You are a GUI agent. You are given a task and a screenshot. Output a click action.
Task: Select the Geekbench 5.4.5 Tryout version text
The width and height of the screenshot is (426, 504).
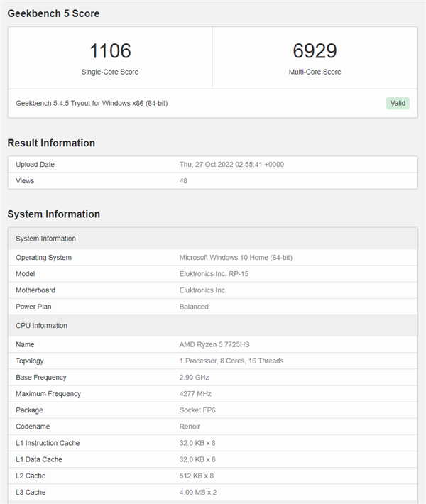[92, 103]
